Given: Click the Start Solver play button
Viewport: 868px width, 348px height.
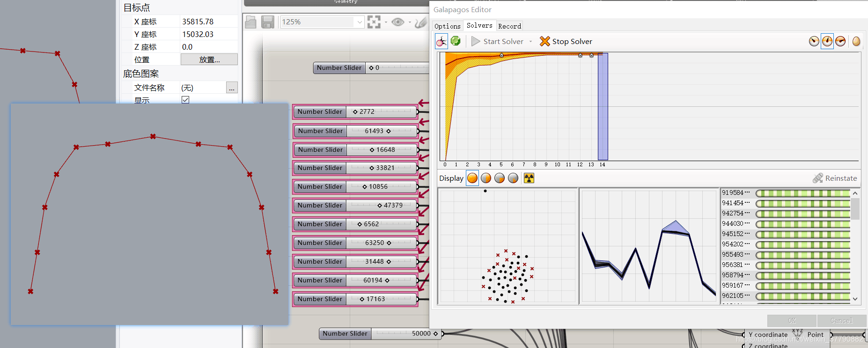Looking at the screenshot, I should coord(497,41).
